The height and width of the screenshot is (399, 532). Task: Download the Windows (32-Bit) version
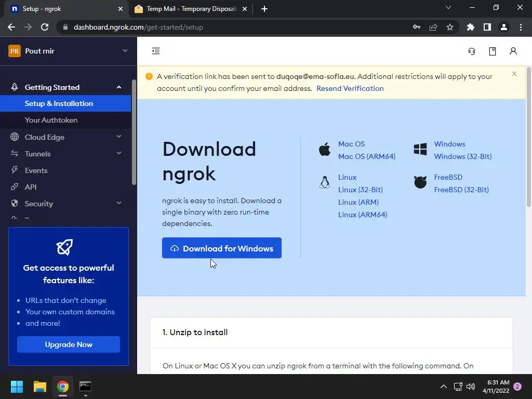click(x=463, y=156)
